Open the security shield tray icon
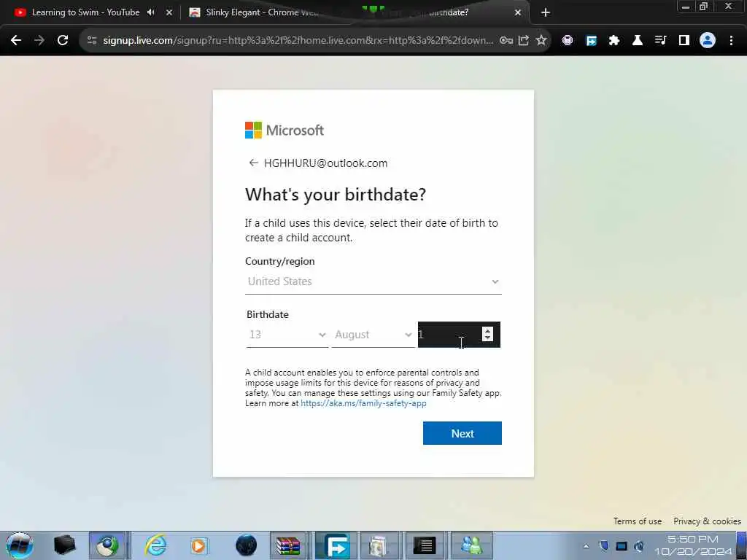The image size is (747, 560). (x=603, y=546)
